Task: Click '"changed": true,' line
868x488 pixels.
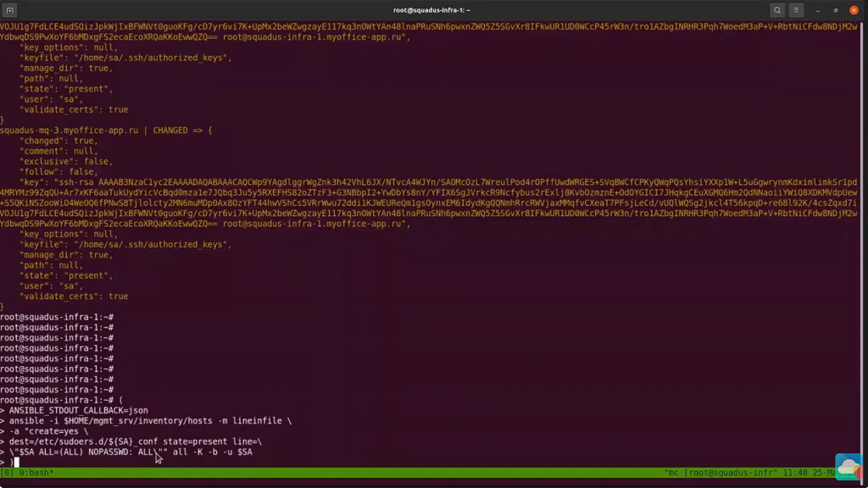Action: pyautogui.click(x=58, y=141)
